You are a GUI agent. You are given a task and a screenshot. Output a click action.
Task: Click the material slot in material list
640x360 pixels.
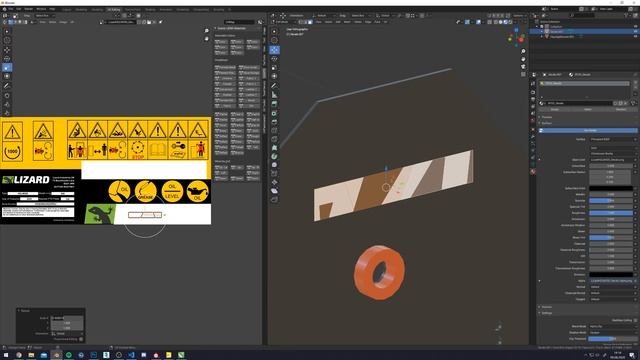coord(585,83)
